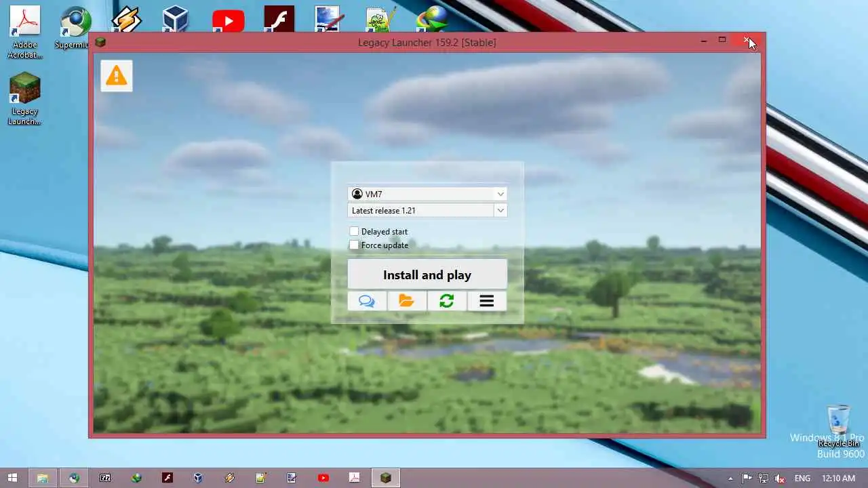The width and height of the screenshot is (868, 488).
Task: Launch Adobe Acrobat from taskbar
Action: (354, 478)
